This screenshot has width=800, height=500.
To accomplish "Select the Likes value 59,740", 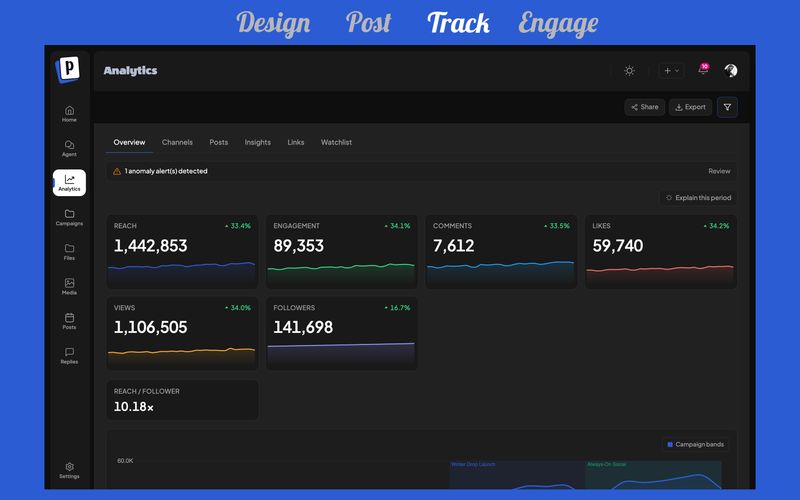I will point(617,246).
